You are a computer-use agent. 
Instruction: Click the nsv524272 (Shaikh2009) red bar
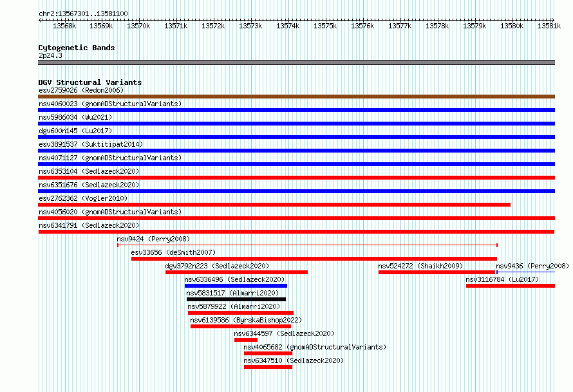point(437,272)
